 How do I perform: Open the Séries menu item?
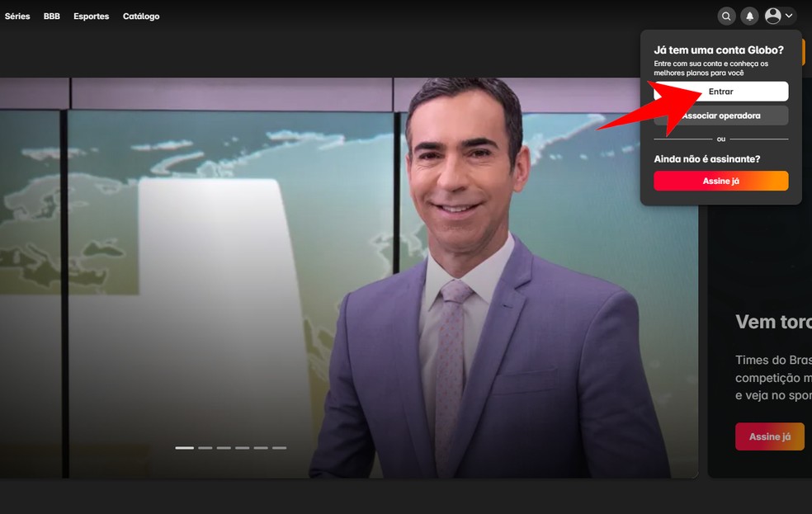click(17, 16)
